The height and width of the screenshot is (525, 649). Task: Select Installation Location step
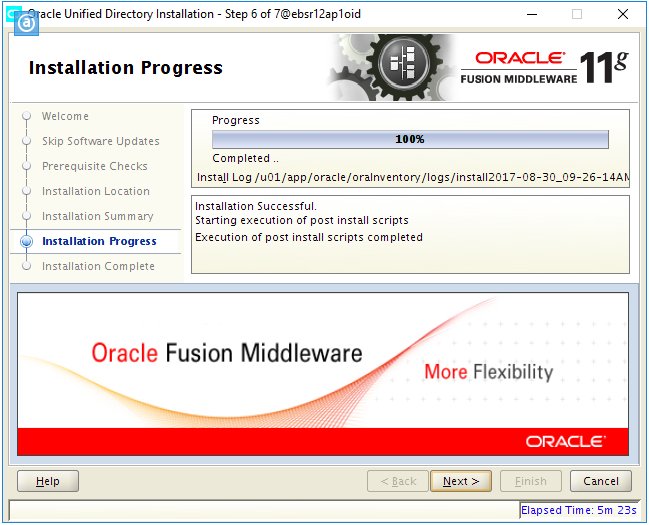(95, 191)
